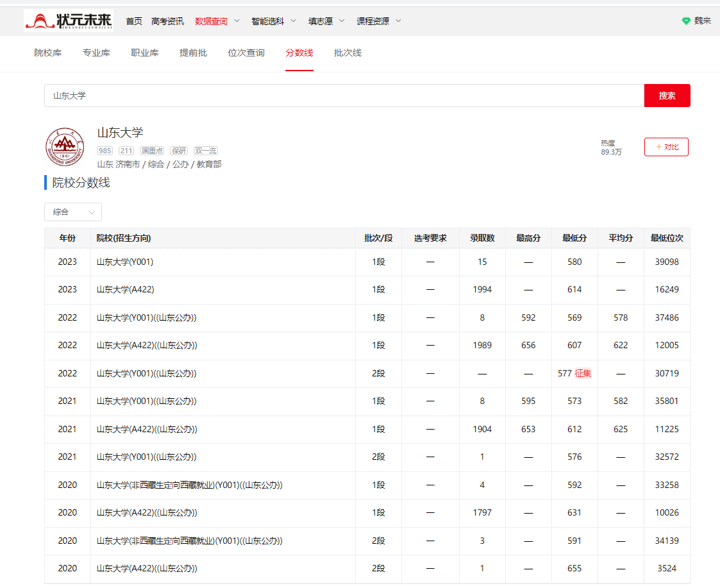Click the average score 622

(x=621, y=345)
